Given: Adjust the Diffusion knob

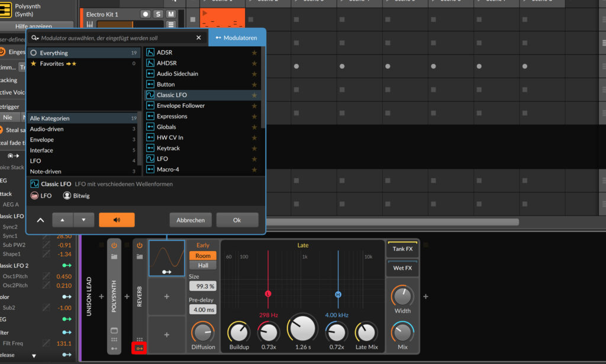Looking at the screenshot, I should pos(202,332).
